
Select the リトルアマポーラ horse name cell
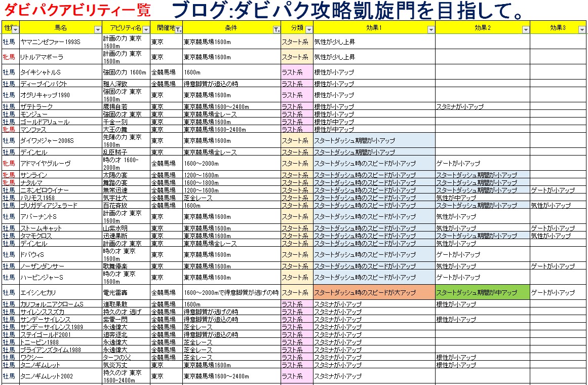point(61,57)
